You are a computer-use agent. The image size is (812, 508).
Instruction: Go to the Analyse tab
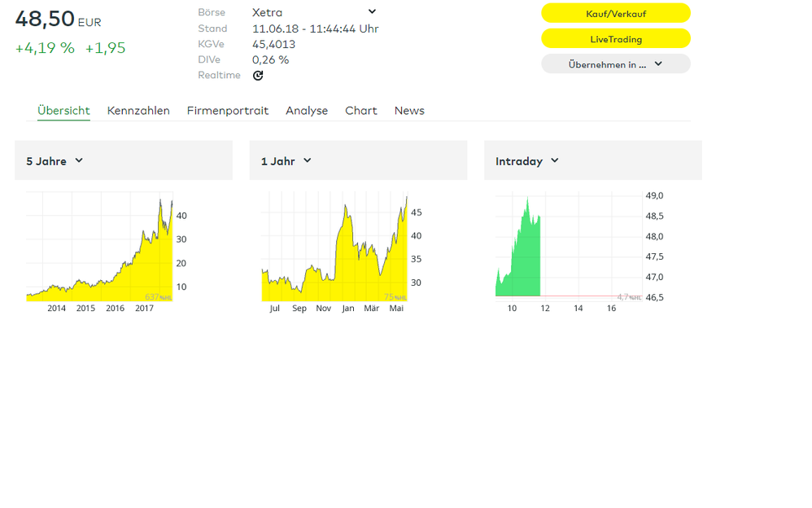tap(307, 111)
